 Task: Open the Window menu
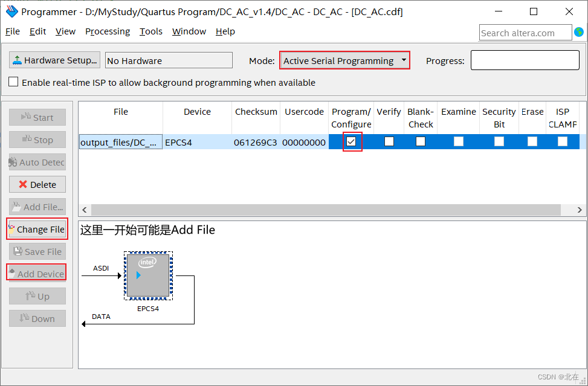pos(189,31)
